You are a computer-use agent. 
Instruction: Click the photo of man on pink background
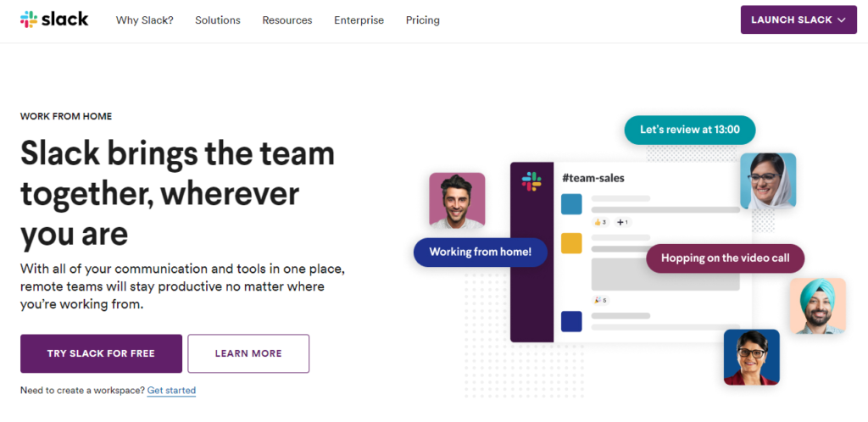[x=457, y=200]
